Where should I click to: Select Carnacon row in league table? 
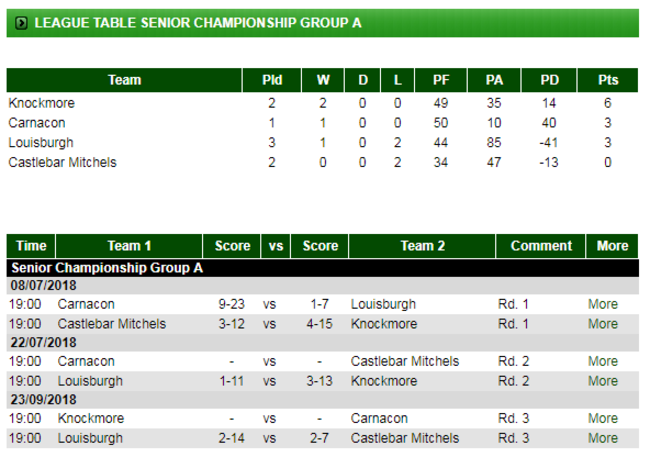click(37, 123)
